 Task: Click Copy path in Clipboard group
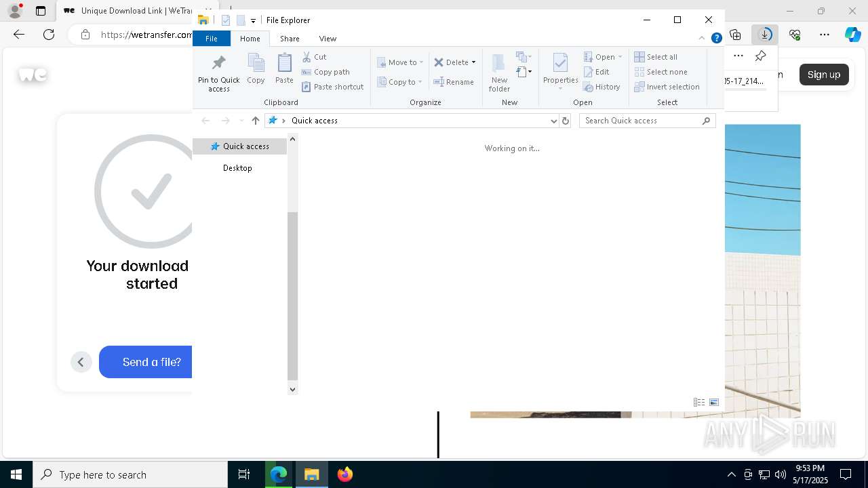pos(325,72)
